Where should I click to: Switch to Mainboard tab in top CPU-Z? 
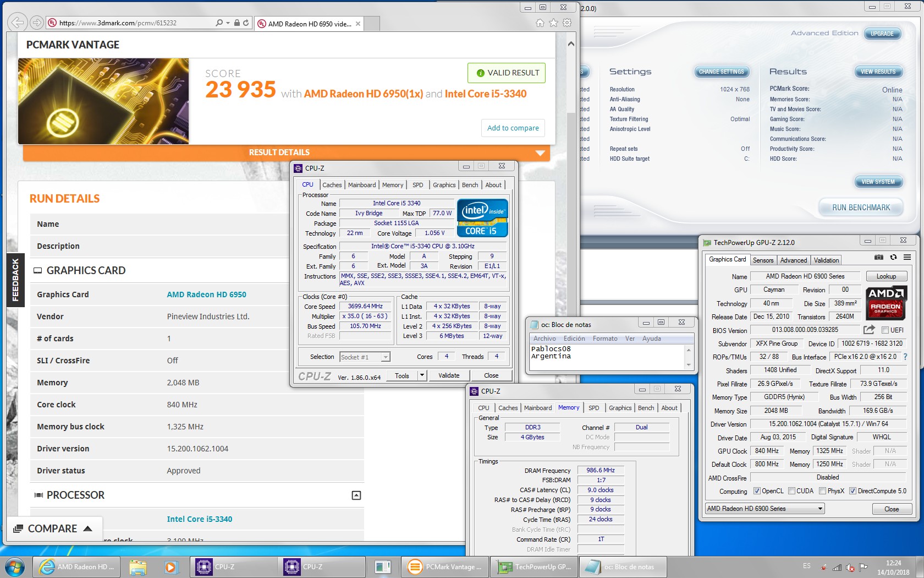(x=362, y=185)
